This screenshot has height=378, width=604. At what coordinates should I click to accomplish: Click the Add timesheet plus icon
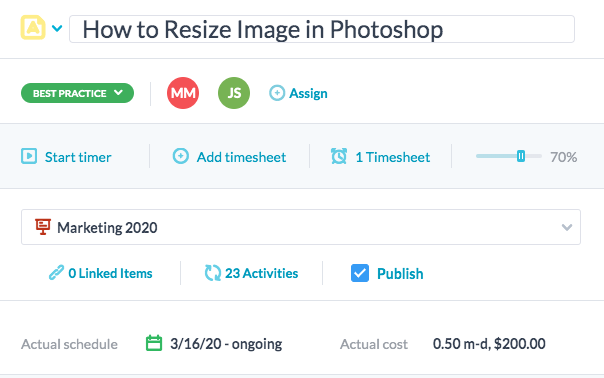pos(181,156)
